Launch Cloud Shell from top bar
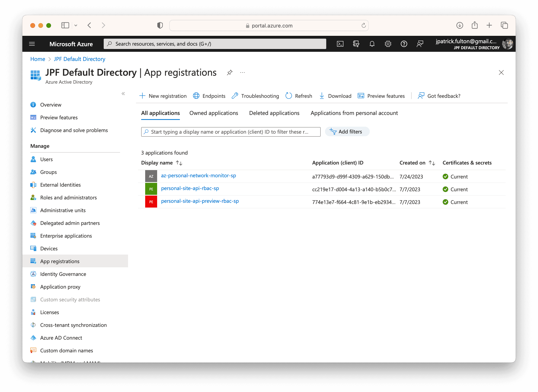Image resolution: width=538 pixels, height=392 pixels. pos(340,44)
